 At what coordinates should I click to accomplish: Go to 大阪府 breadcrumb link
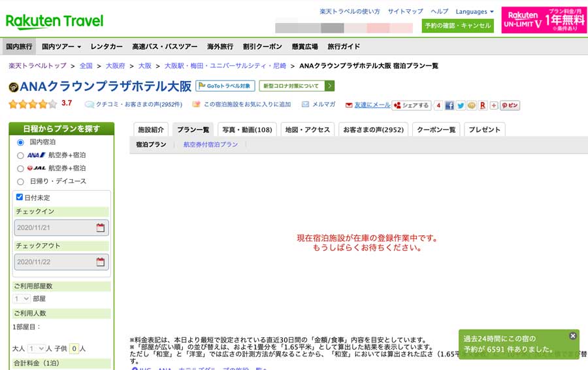pos(115,65)
